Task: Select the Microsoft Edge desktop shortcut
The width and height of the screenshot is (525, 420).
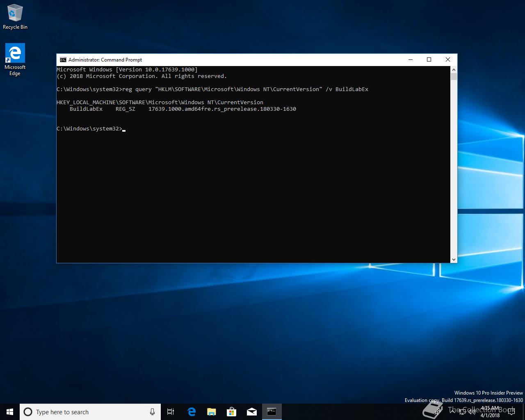Action: [15, 60]
